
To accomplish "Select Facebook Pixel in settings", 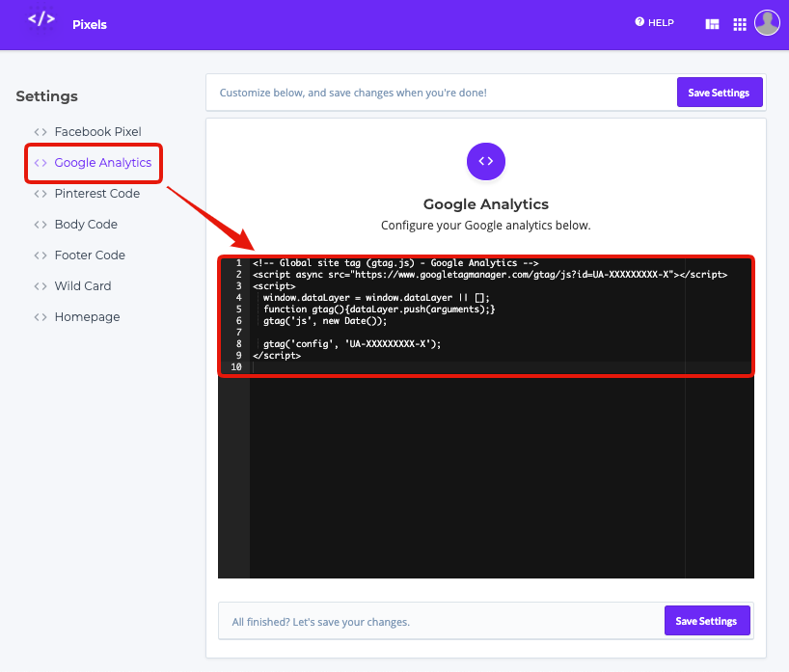I will coord(97,132).
